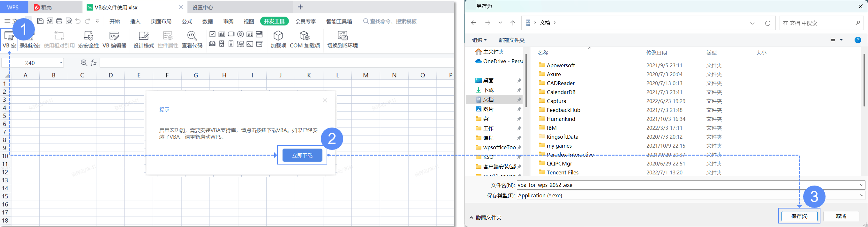Click the zoom magnifier beside the fx icon
This screenshot has width=868, height=227.
point(84,63)
